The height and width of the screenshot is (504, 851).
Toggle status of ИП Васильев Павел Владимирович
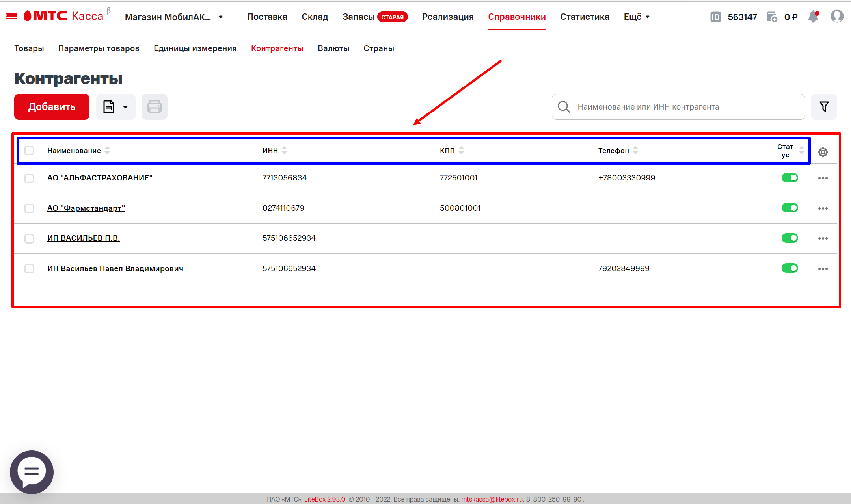790,268
